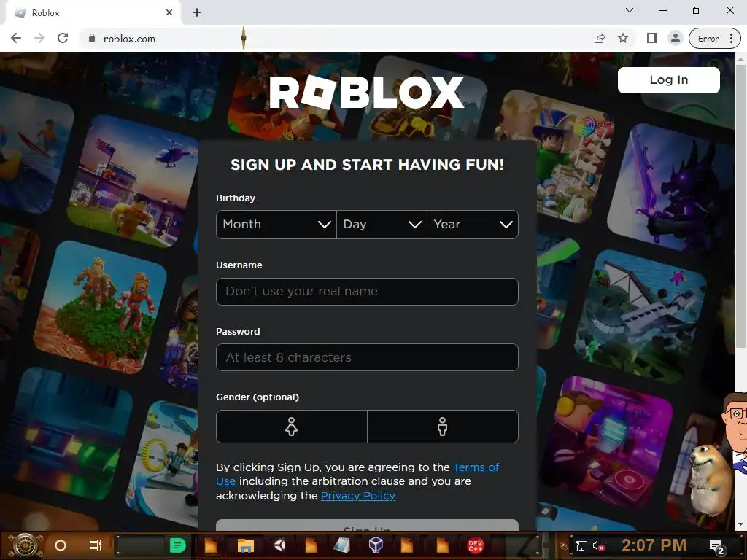Reload the Roblox page
747x560 pixels.
click(x=63, y=38)
